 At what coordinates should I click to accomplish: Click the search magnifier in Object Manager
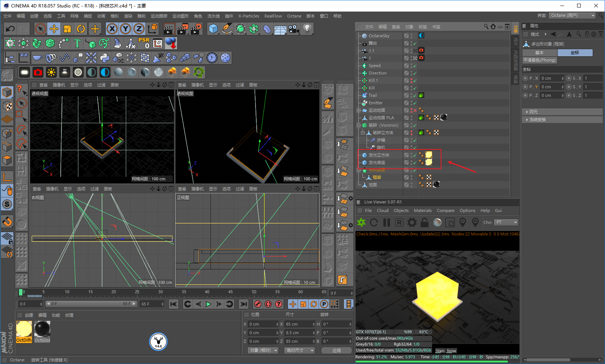(x=486, y=27)
